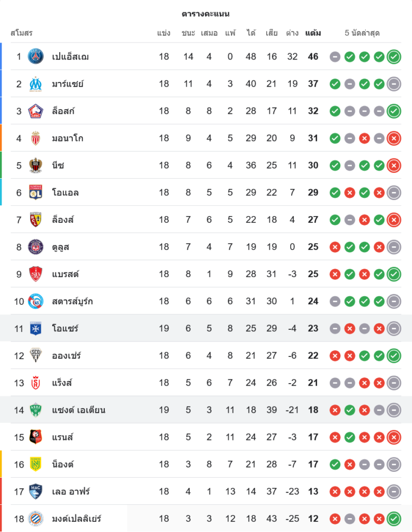This screenshot has height=532, width=412.
Task: Open team link สตารส์บูร์ก
Action: click(73, 301)
